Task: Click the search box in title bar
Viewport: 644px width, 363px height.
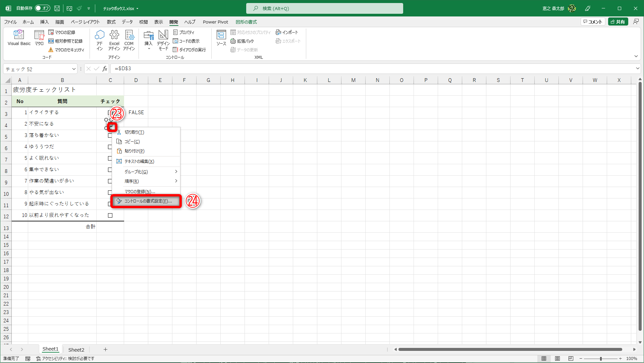Action: [x=324, y=8]
